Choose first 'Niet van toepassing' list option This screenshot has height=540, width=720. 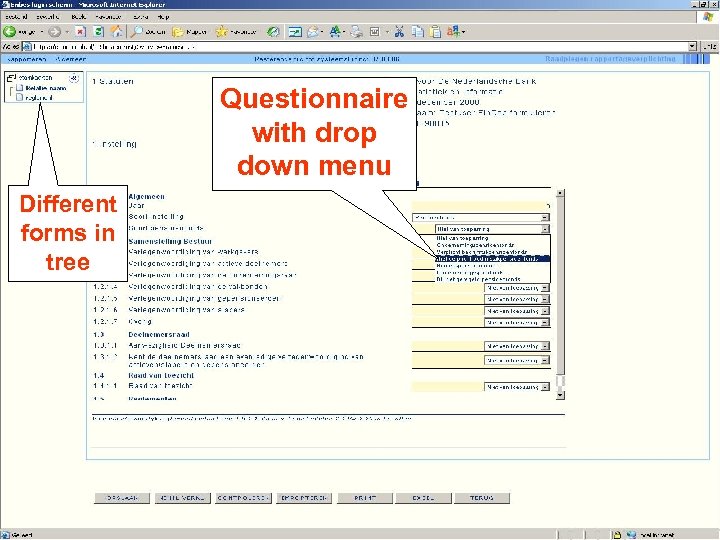(492, 238)
